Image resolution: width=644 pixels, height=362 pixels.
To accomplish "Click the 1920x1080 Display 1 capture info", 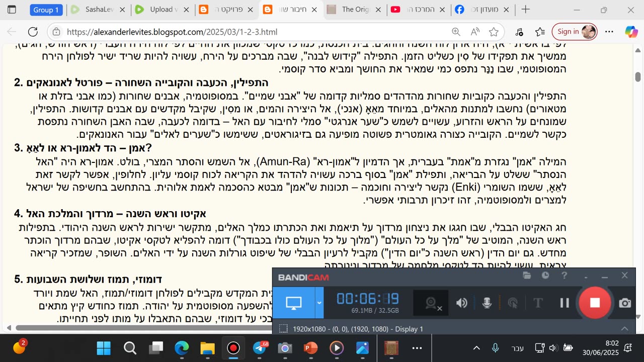I will (358, 329).
